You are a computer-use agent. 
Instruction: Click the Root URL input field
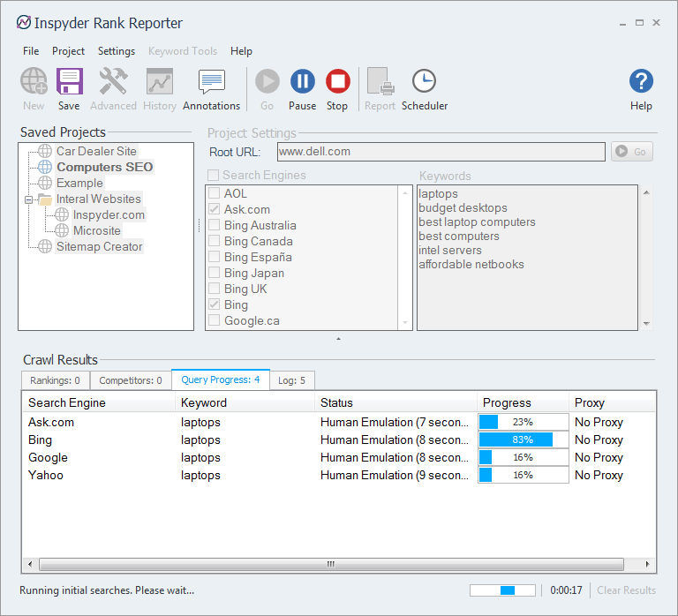click(441, 152)
